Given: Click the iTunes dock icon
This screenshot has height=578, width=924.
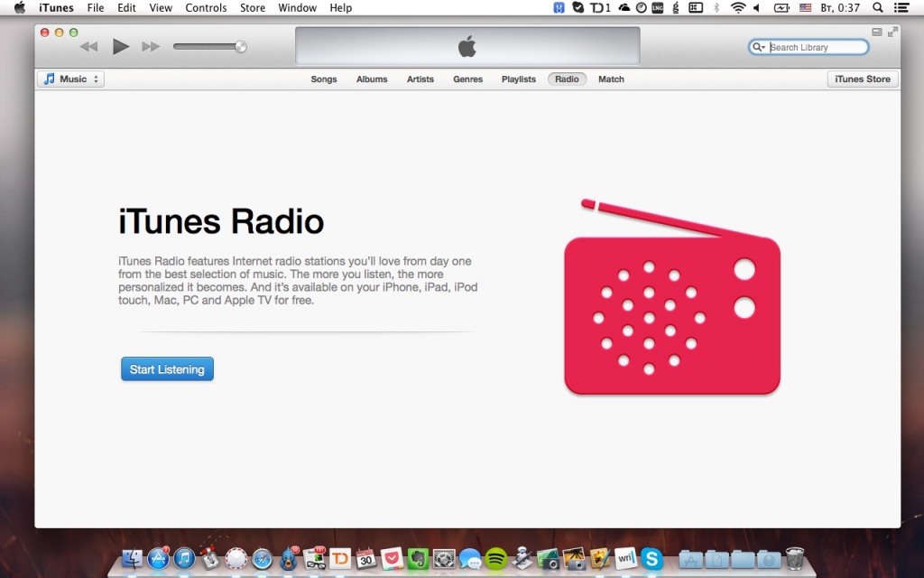Looking at the screenshot, I should (184, 558).
